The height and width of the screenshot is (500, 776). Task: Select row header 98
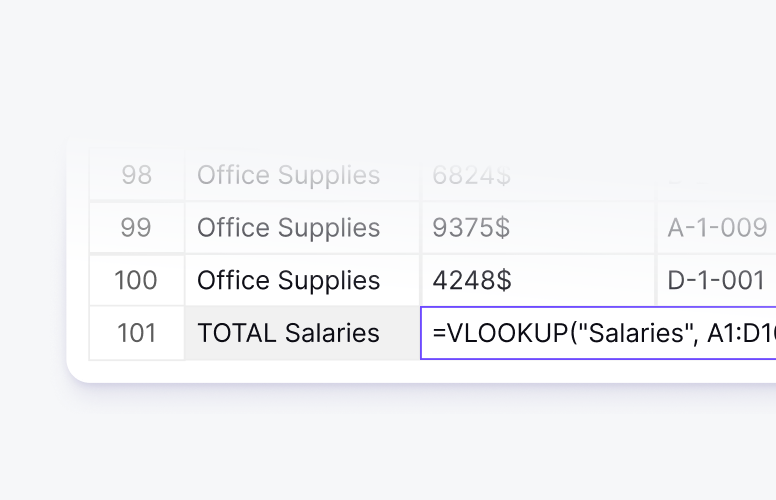pos(136,175)
